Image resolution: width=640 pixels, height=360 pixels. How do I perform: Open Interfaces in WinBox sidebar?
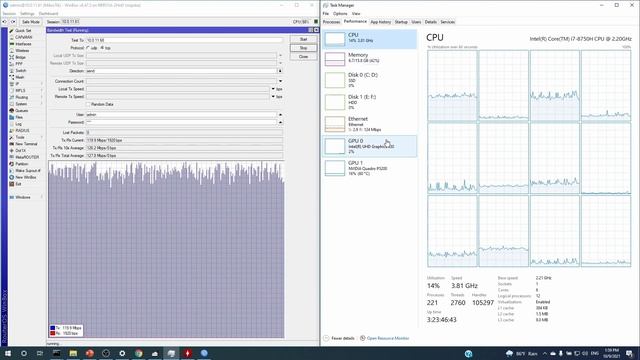(23, 44)
